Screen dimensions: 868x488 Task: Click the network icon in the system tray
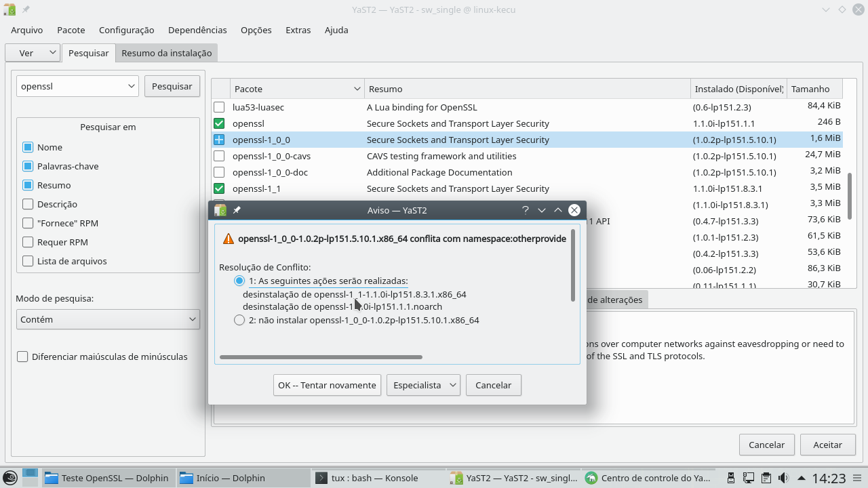click(748, 478)
